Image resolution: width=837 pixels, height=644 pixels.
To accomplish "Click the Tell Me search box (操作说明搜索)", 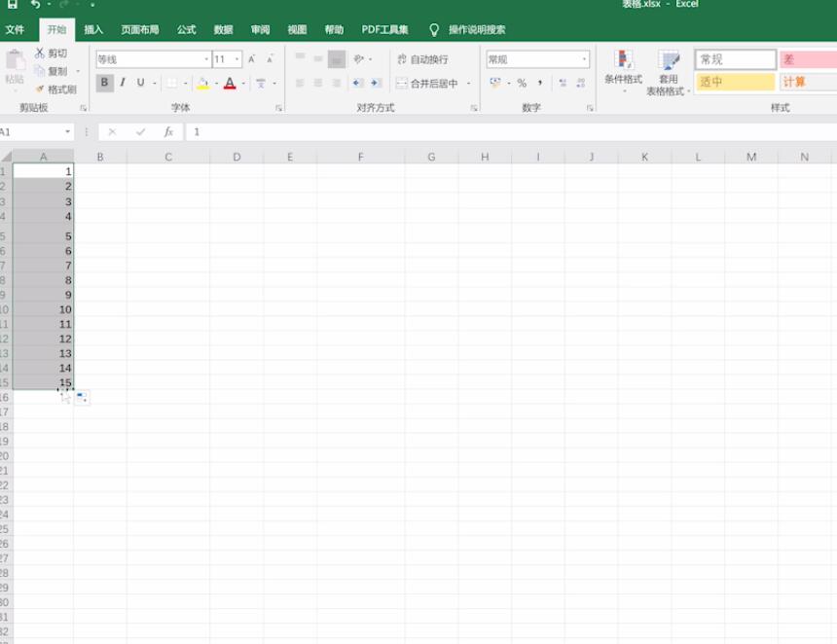I will [477, 30].
